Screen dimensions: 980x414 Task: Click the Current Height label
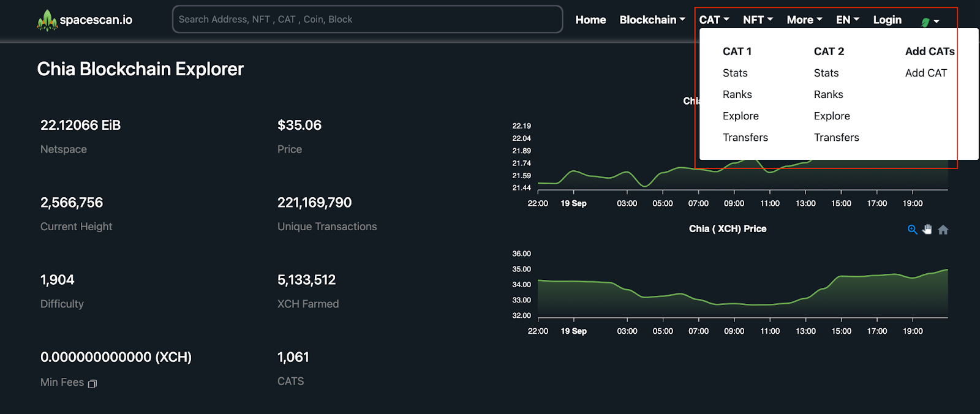[x=77, y=227]
